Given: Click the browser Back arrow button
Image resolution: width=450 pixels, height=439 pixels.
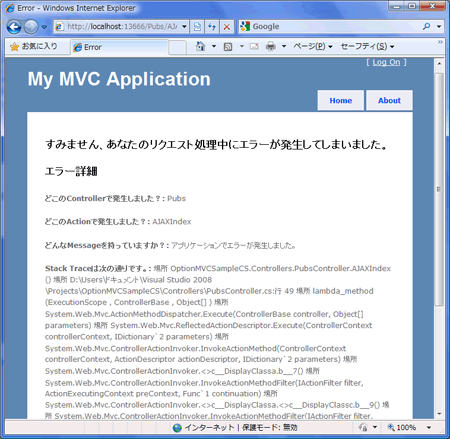Looking at the screenshot, I should 14,27.
